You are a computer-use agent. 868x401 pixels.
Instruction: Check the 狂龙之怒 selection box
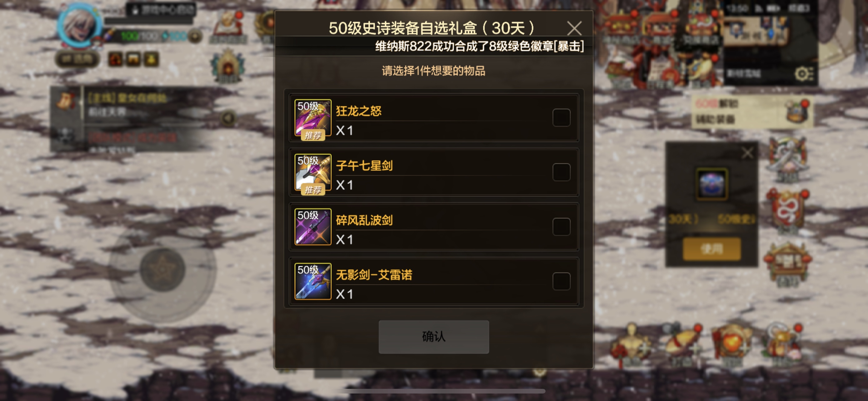(561, 117)
